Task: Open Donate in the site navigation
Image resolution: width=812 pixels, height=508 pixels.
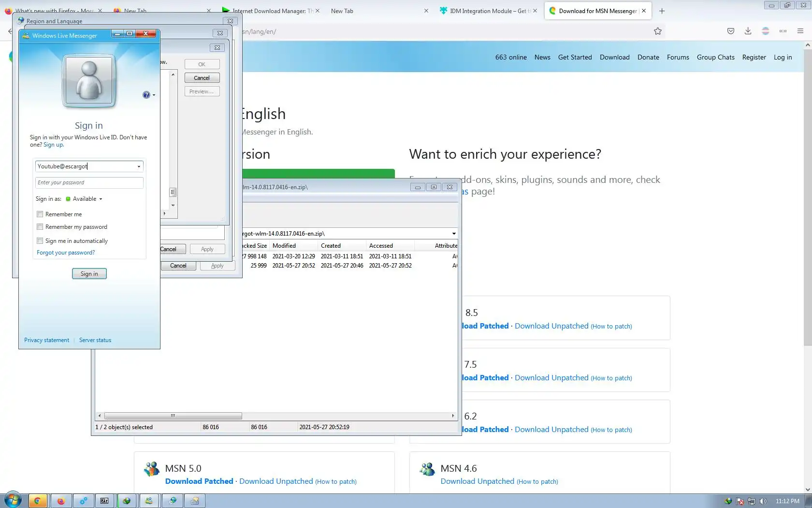Action: pyautogui.click(x=648, y=57)
